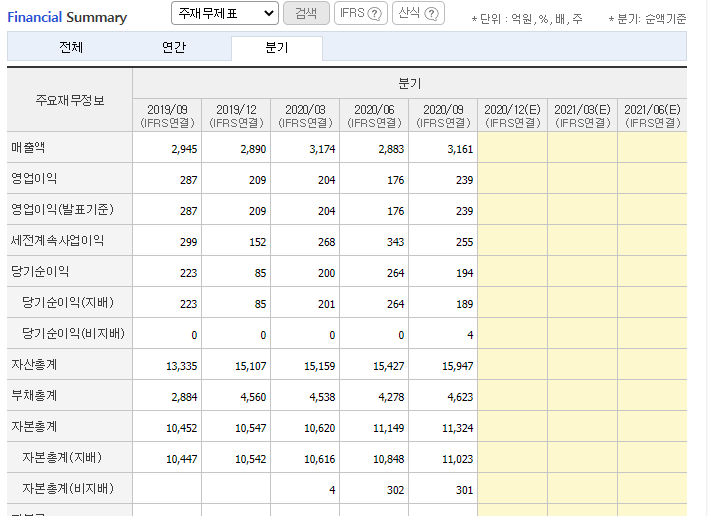Click the 자본총계(비지배) value 302
The width and height of the screenshot is (708, 516).
395,490
